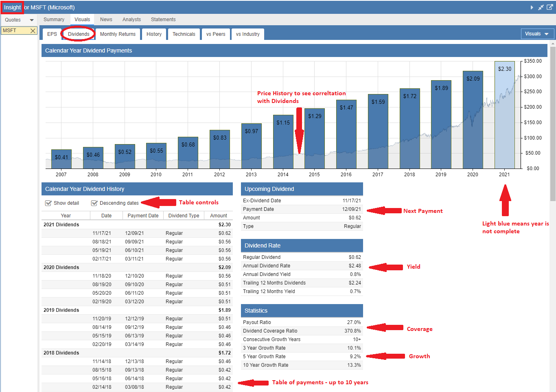Click the 10 Year Growth Rate row
The image size is (556, 392).
(302, 365)
